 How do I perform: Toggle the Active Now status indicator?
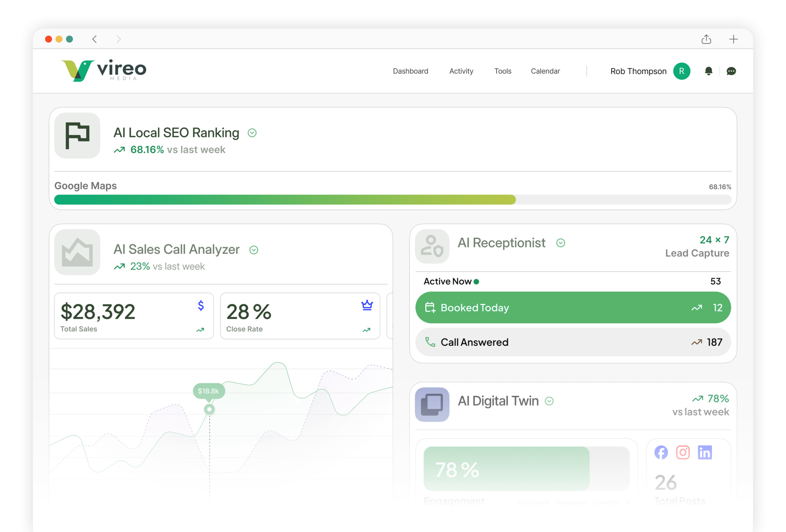476,281
